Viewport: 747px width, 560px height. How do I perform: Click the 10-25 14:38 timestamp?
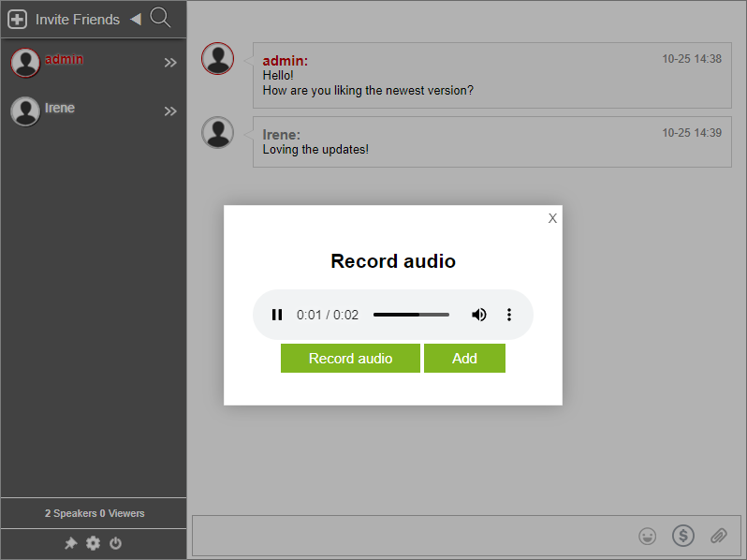click(x=691, y=59)
